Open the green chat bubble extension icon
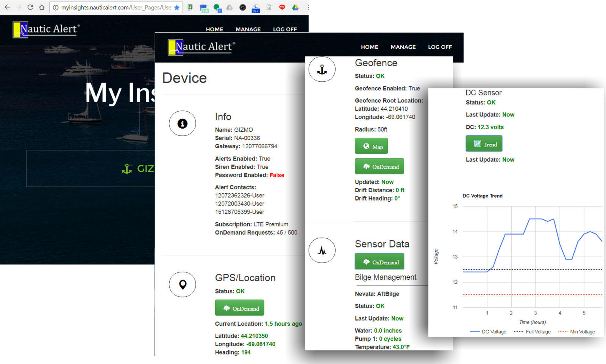Screen dimensions: 606x364 [x=217, y=8]
